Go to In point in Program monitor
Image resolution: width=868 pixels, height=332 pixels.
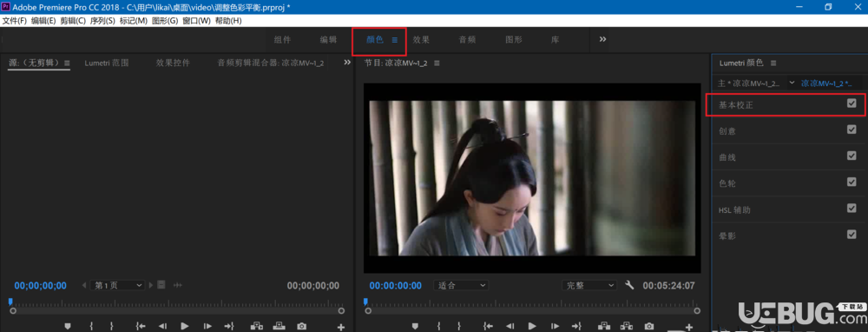pos(488,326)
